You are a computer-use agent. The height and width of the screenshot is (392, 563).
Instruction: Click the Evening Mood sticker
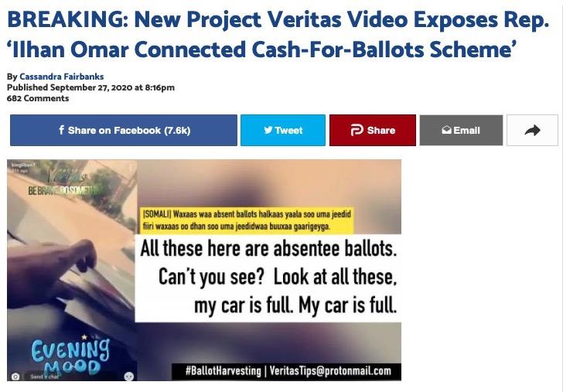point(70,356)
